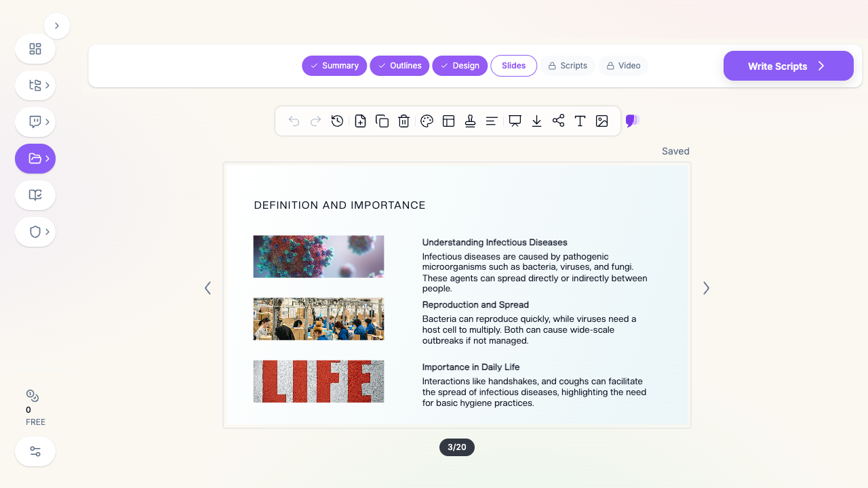
Task: Select the Slides step
Action: click(514, 66)
